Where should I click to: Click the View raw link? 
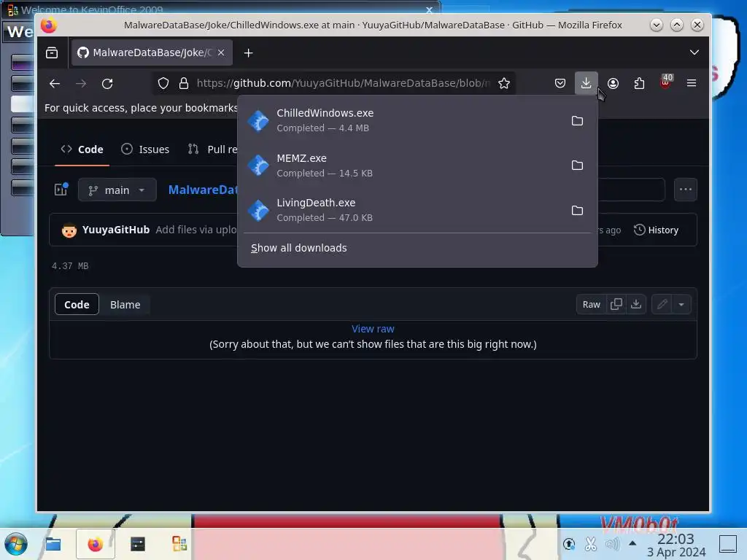373,329
